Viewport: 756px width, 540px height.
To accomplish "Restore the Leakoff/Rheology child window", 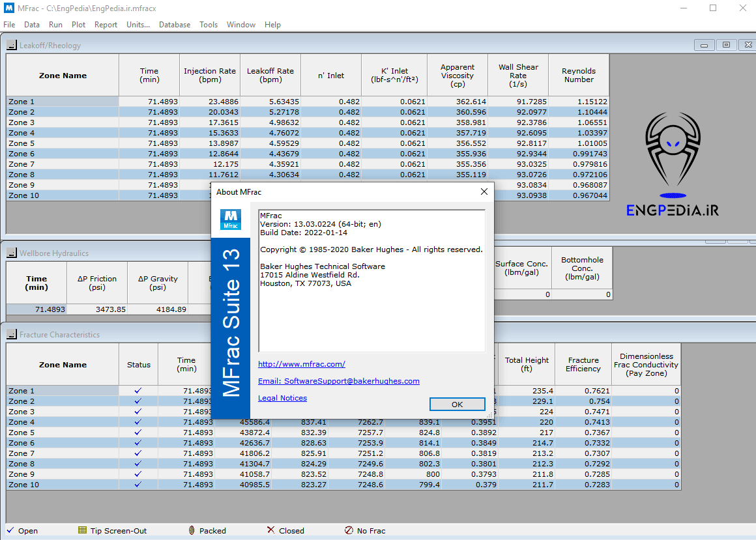I will pyautogui.click(x=726, y=45).
